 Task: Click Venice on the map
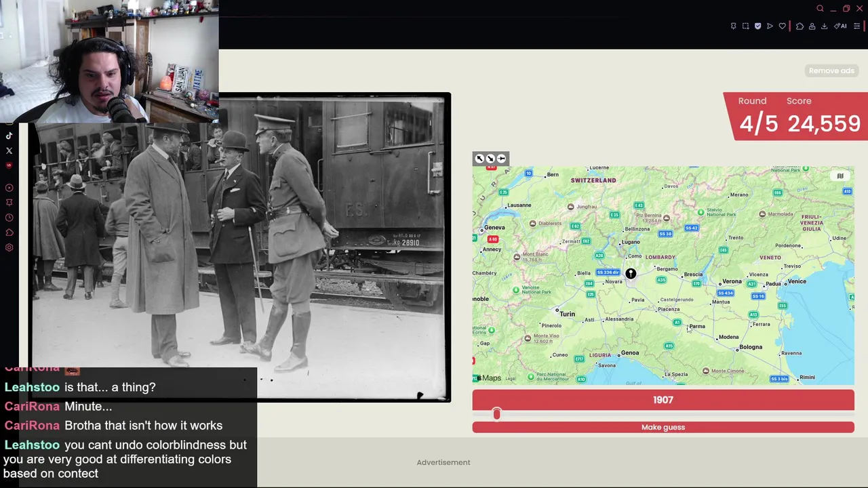797,281
